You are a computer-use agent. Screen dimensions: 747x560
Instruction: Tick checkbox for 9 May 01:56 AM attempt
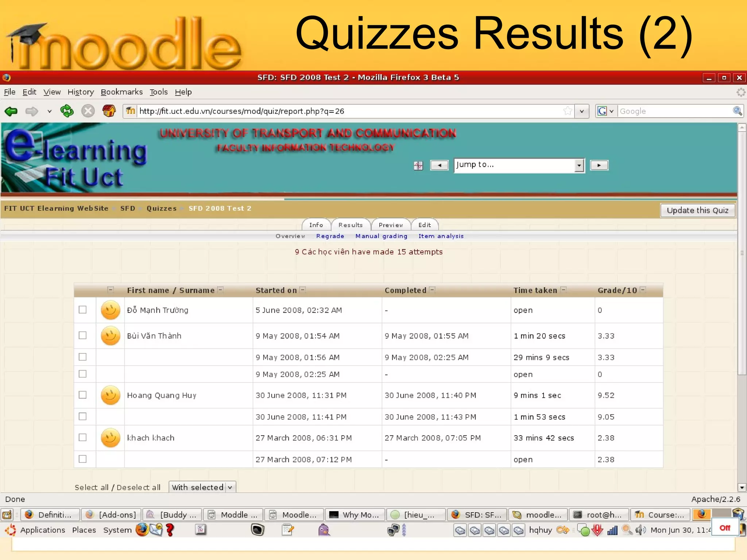click(83, 357)
